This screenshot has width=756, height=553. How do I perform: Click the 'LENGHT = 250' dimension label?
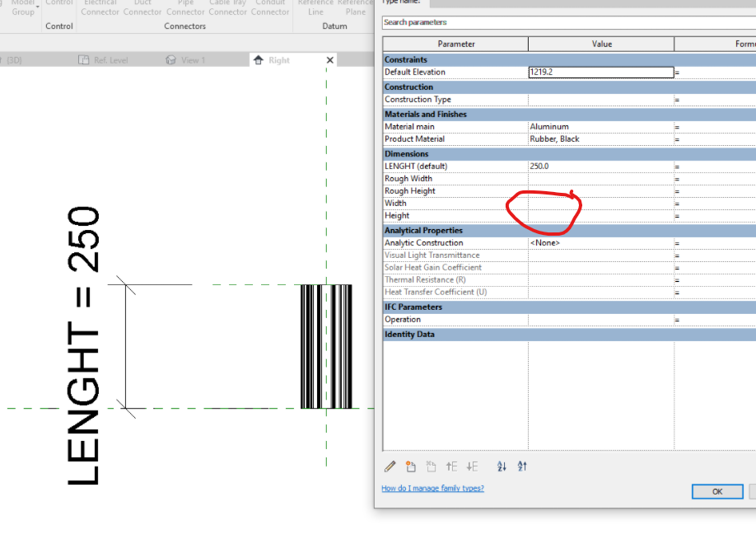coord(83,345)
